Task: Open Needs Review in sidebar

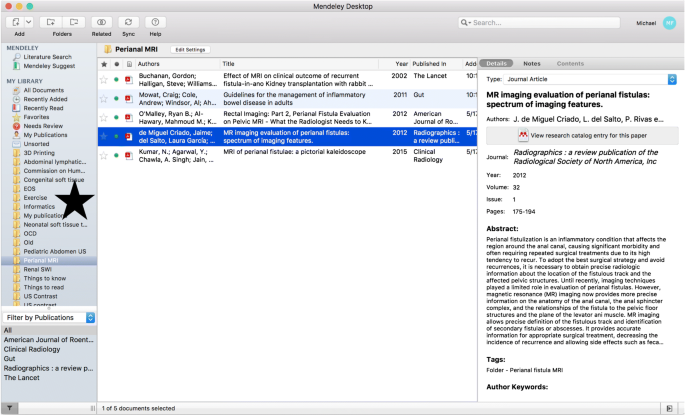Action: [x=43, y=126]
